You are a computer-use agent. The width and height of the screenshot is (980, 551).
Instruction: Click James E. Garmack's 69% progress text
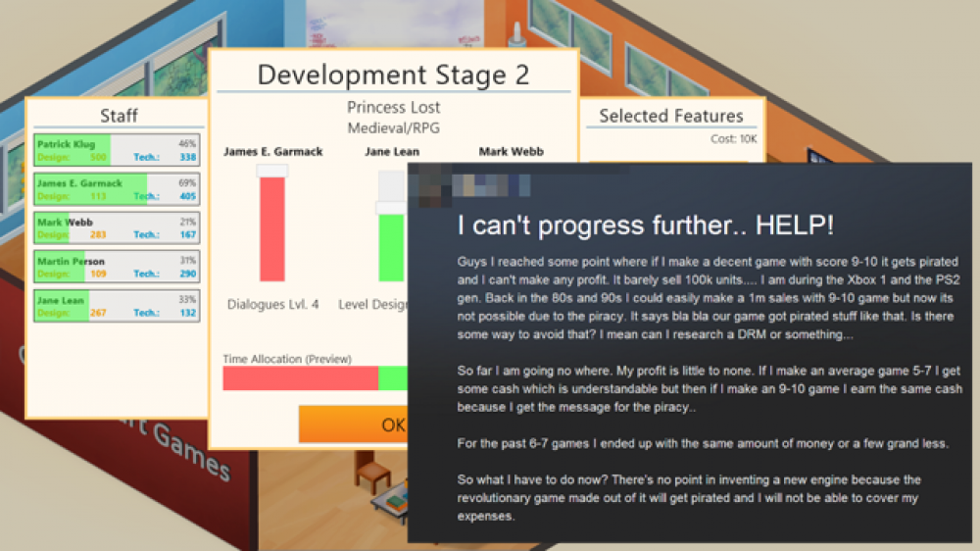pyautogui.click(x=187, y=182)
